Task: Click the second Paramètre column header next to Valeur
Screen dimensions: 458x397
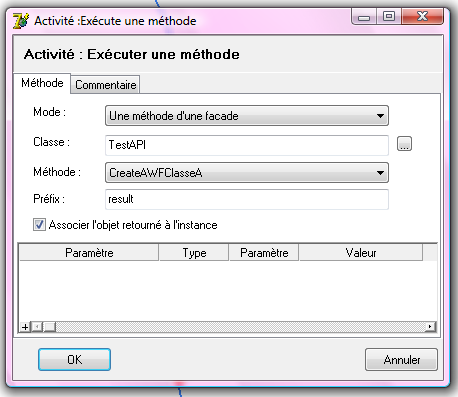Action: pos(264,253)
